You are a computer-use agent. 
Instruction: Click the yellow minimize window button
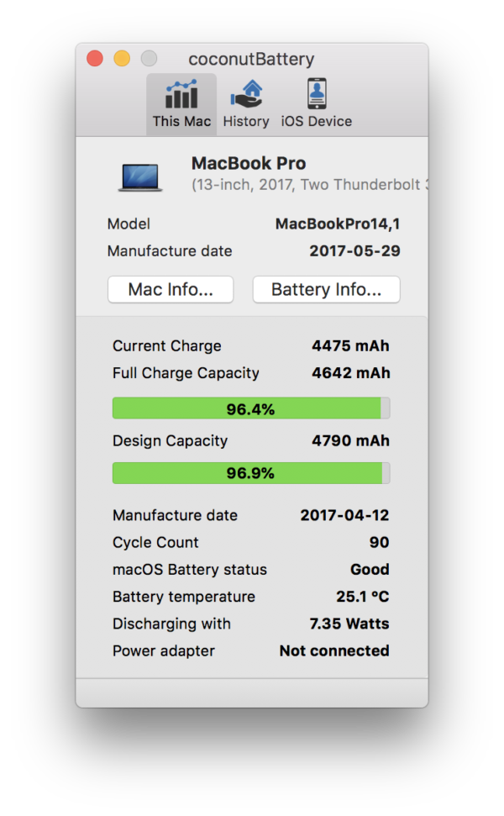click(122, 58)
